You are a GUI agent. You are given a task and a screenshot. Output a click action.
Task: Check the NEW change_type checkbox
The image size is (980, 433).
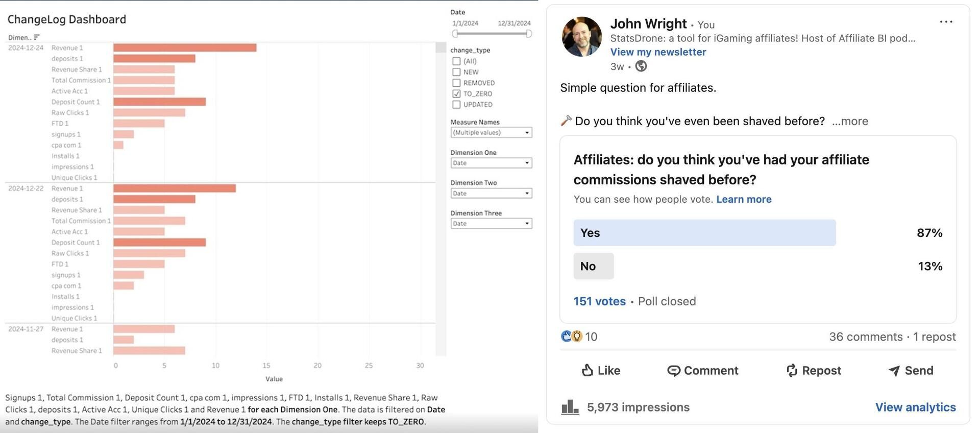(x=456, y=72)
